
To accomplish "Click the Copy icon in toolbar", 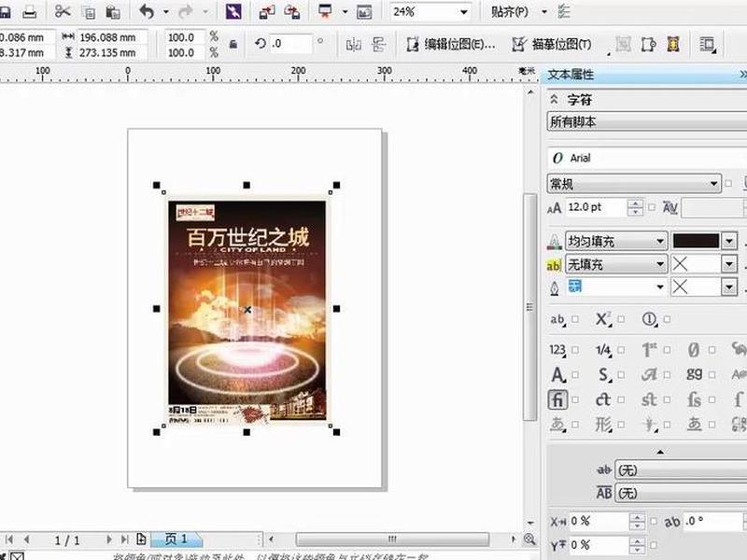I will click(x=89, y=13).
